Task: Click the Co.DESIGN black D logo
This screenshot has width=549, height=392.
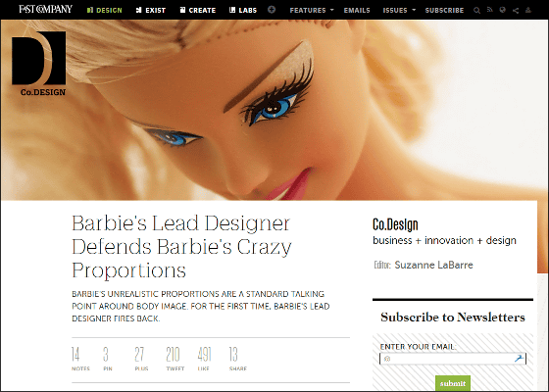Action: point(39,64)
